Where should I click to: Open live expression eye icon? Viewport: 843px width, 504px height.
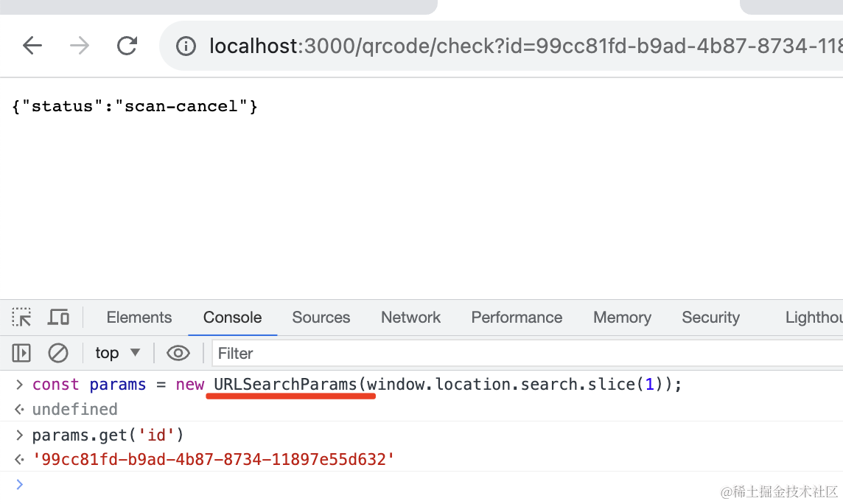[178, 354]
